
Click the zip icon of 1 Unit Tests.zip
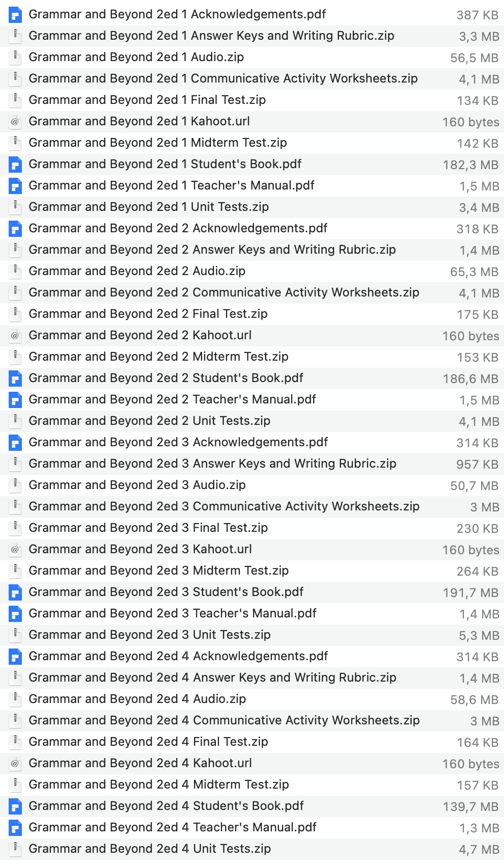coord(15,207)
